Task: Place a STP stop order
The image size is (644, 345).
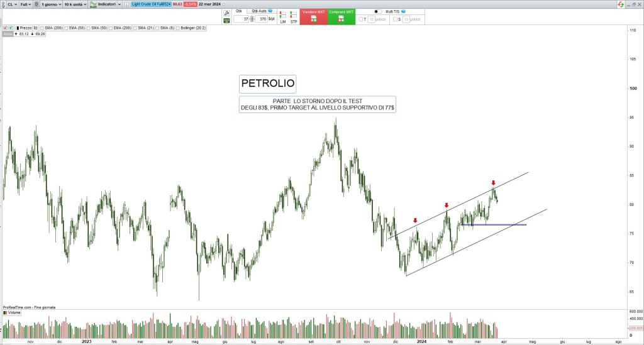Action: tap(294, 17)
